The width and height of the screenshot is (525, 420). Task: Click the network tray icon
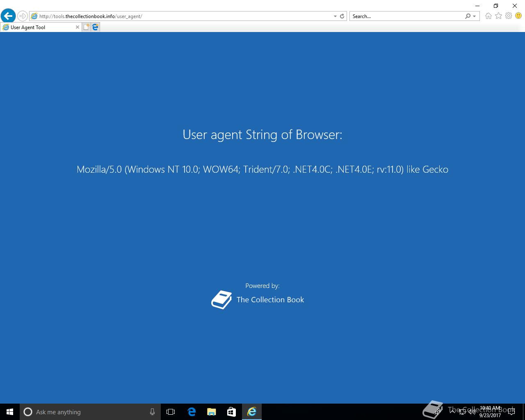[x=462, y=412]
